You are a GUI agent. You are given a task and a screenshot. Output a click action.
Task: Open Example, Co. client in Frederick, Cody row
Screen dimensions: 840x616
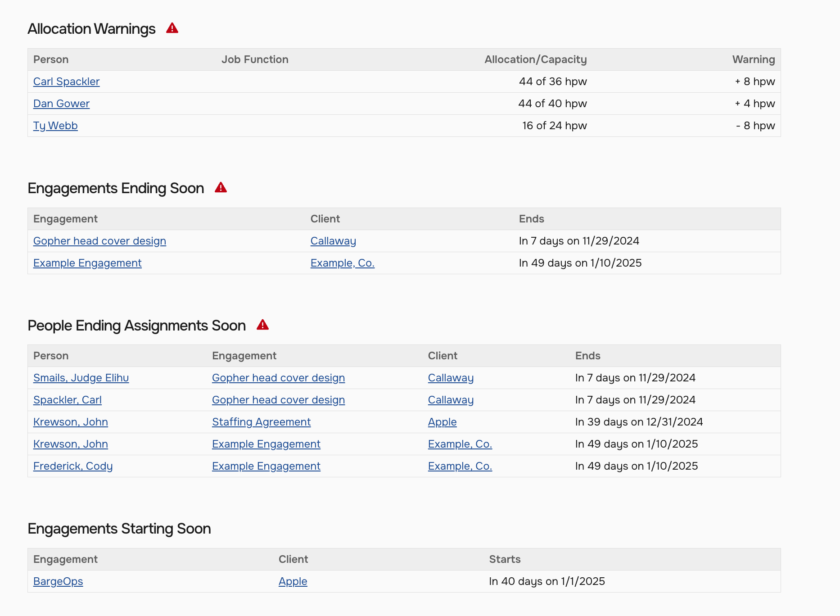[460, 466]
